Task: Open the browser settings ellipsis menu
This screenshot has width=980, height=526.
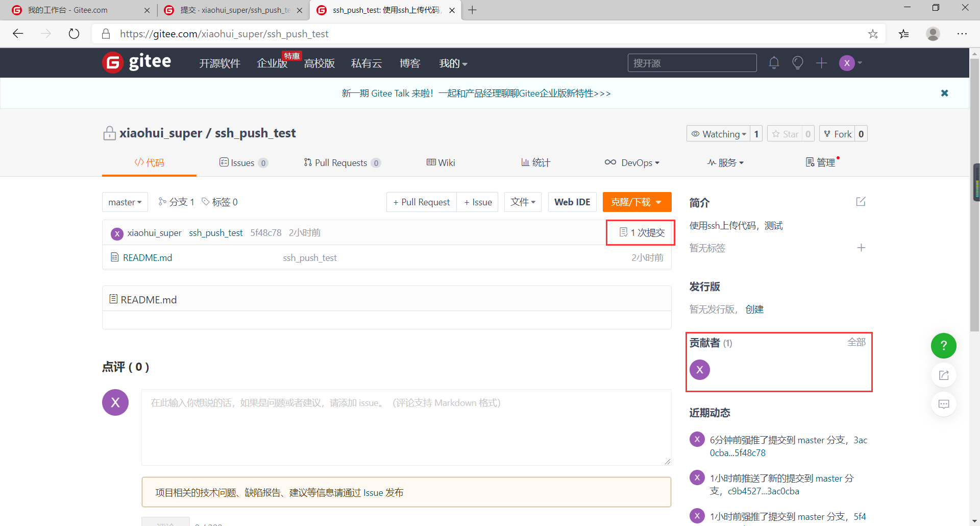Action: coord(962,34)
